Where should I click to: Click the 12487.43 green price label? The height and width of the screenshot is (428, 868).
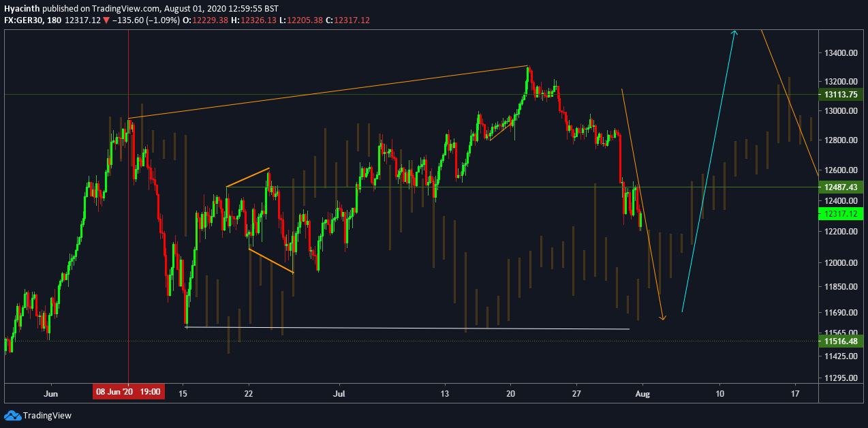(841, 187)
